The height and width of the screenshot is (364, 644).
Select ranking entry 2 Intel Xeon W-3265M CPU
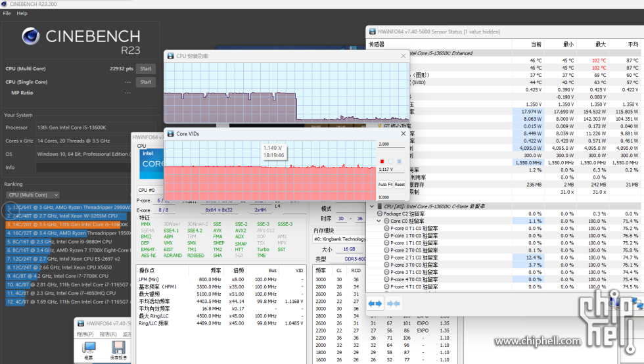pyautogui.click(x=67, y=216)
